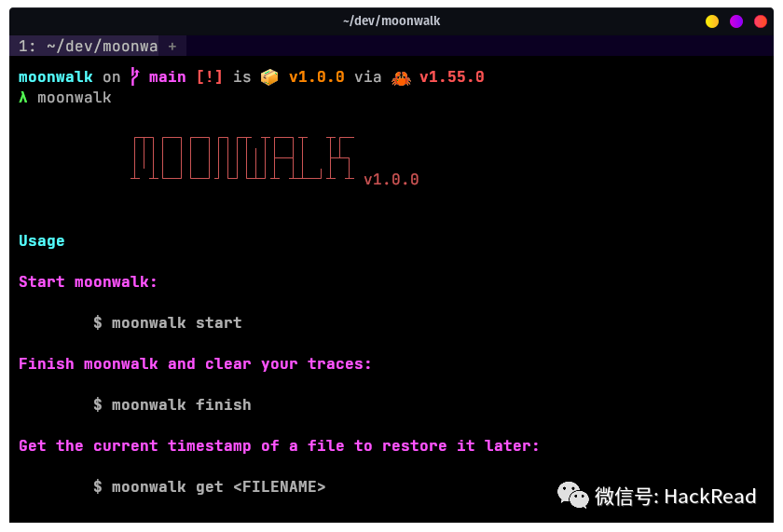Click the red window close dot
This screenshot has height=532, width=783.
coord(760,21)
